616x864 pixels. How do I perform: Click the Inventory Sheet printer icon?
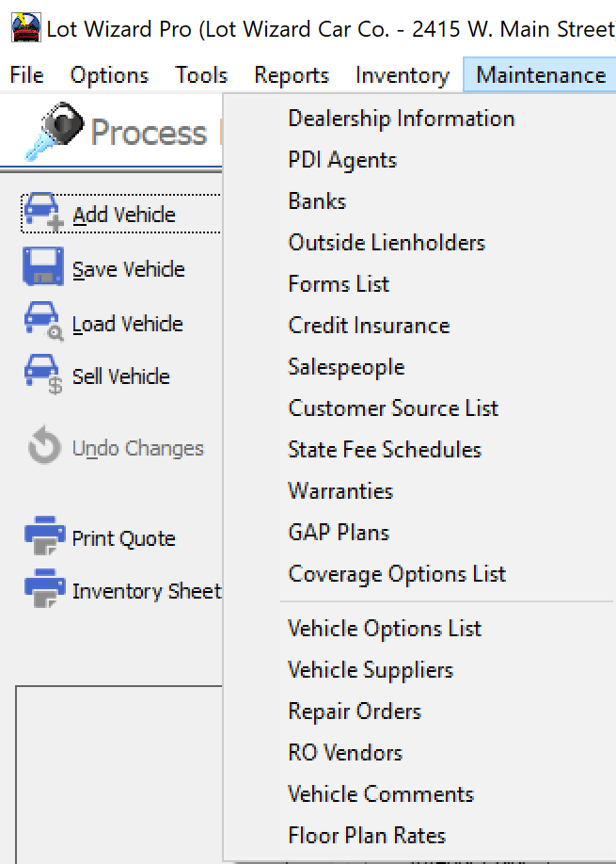43,590
